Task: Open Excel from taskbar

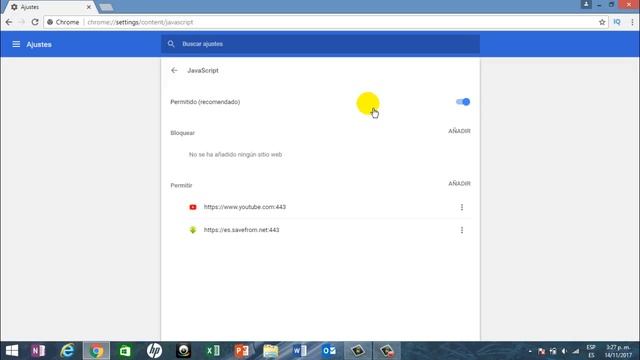Action: 213,351
